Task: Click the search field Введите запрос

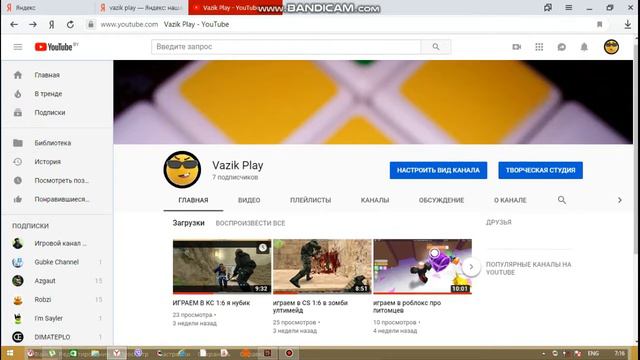Action: coord(286,47)
